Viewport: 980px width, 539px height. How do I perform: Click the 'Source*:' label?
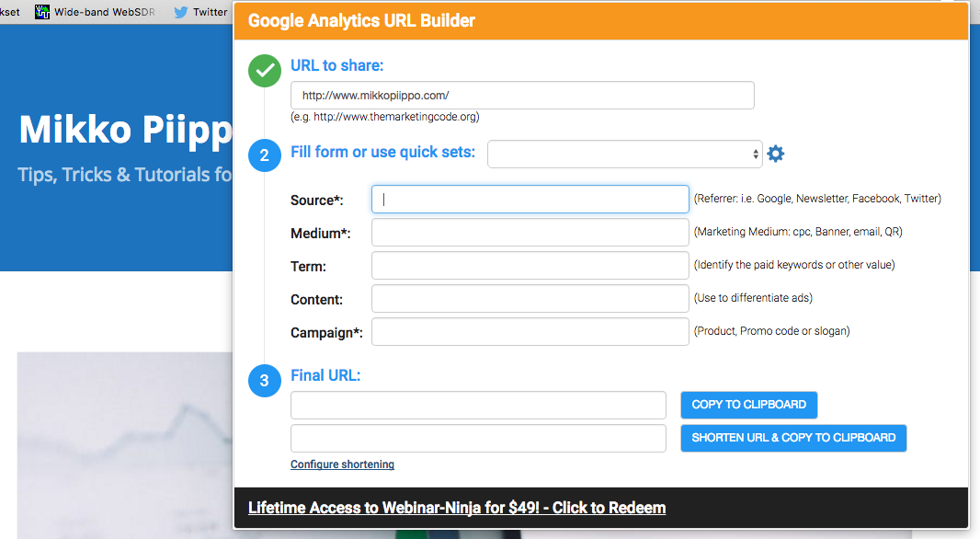[x=317, y=201]
